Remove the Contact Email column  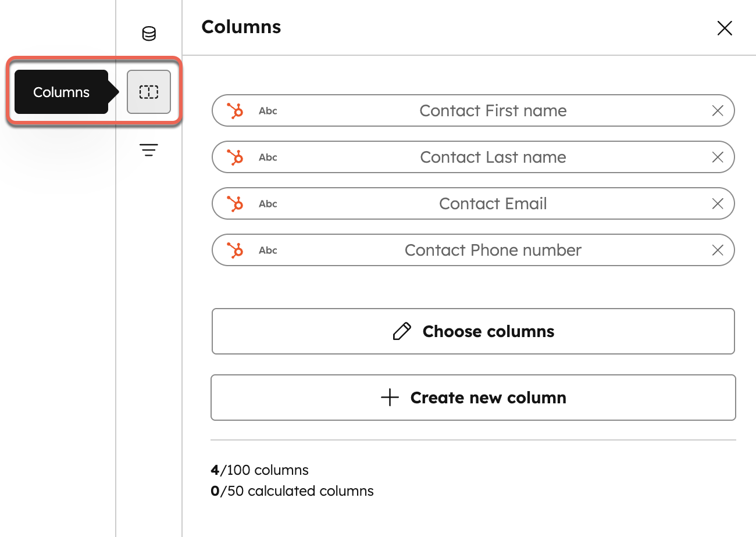(x=717, y=203)
